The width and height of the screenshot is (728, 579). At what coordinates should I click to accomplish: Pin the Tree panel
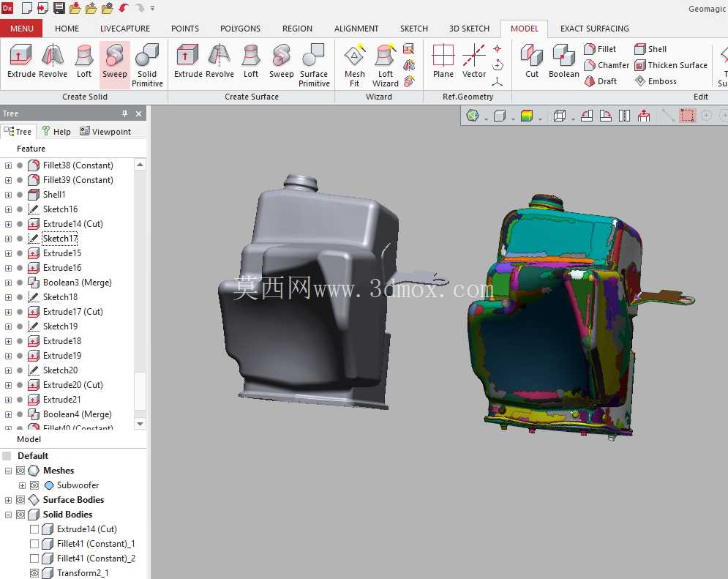tap(124, 113)
